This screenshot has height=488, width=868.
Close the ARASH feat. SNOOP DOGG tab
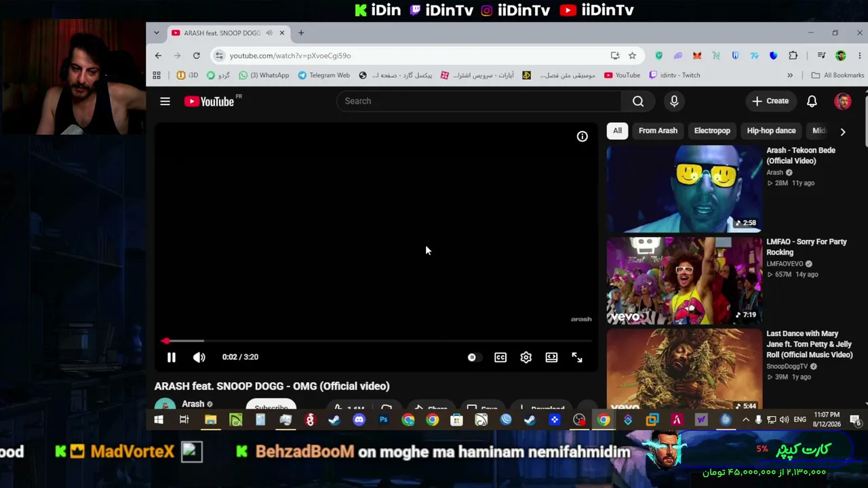point(282,33)
